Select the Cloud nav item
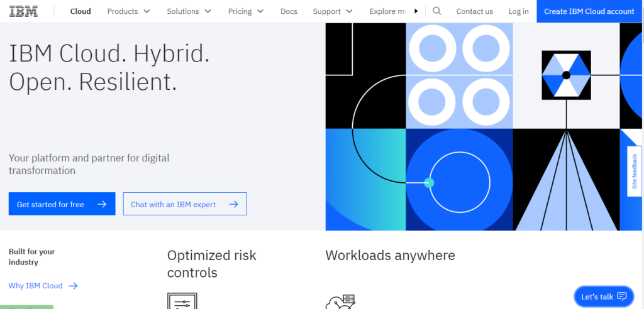 [80, 11]
